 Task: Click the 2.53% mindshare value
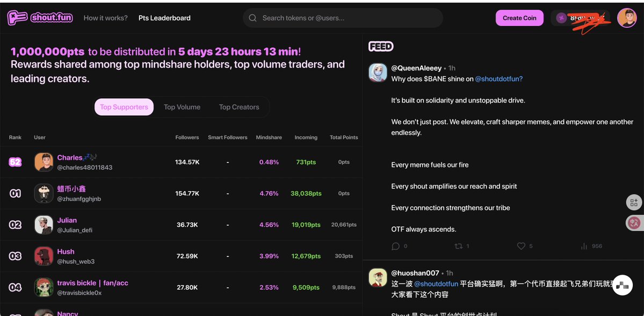[269, 287]
